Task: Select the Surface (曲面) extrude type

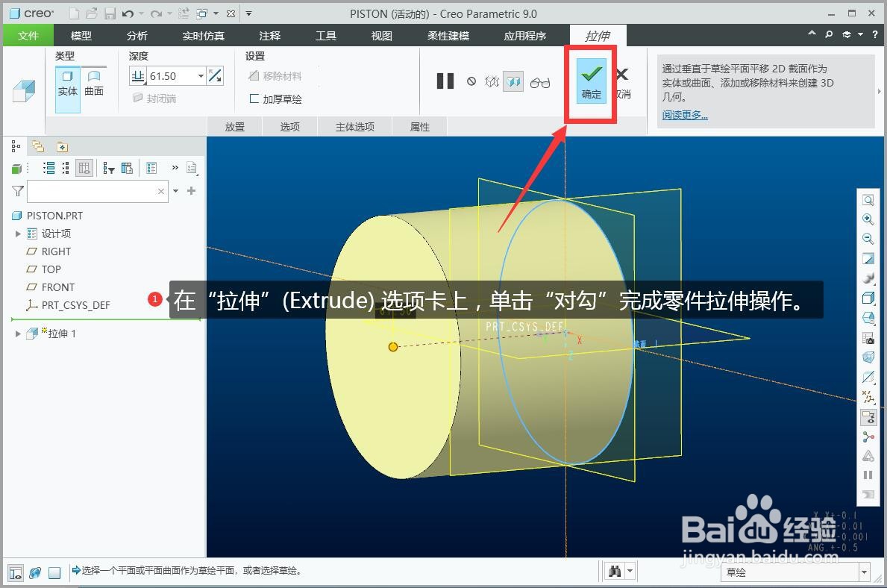Action: pyautogui.click(x=94, y=83)
